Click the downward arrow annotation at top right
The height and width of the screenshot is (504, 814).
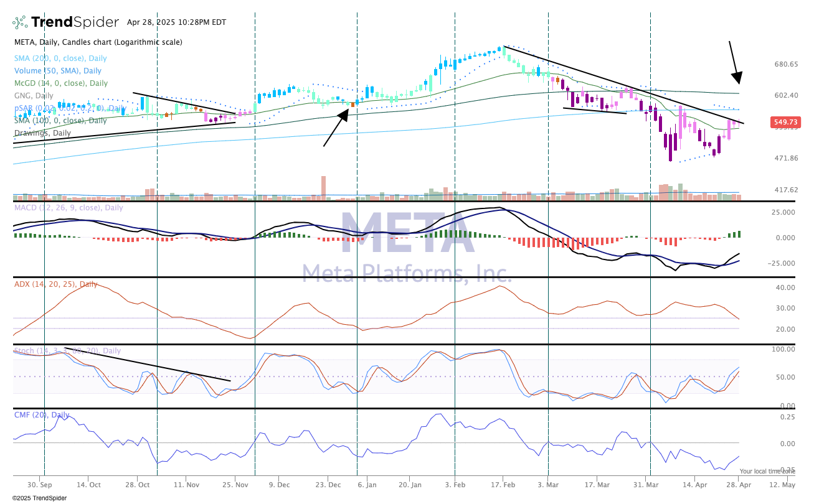[734, 62]
